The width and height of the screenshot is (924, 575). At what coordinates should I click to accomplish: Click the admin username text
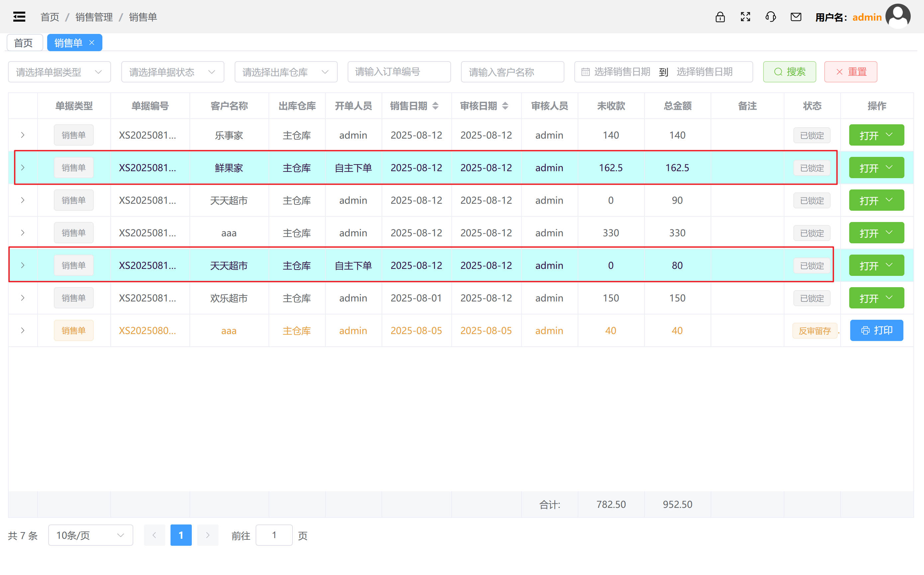click(x=866, y=17)
